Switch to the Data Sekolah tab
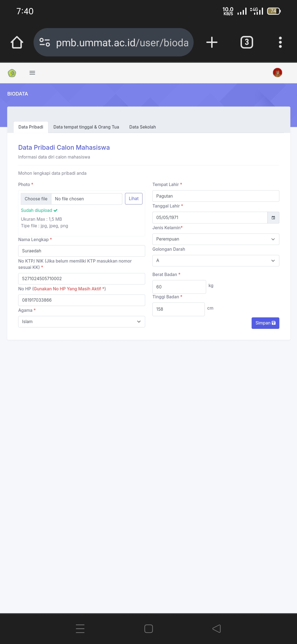Image resolution: width=297 pixels, height=644 pixels. (x=142, y=127)
